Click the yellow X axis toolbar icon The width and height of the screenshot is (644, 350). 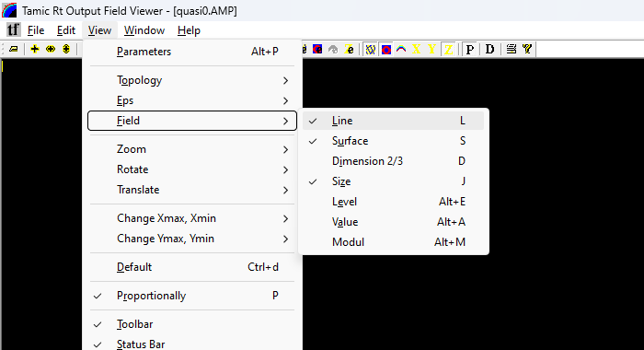pyautogui.click(x=417, y=50)
